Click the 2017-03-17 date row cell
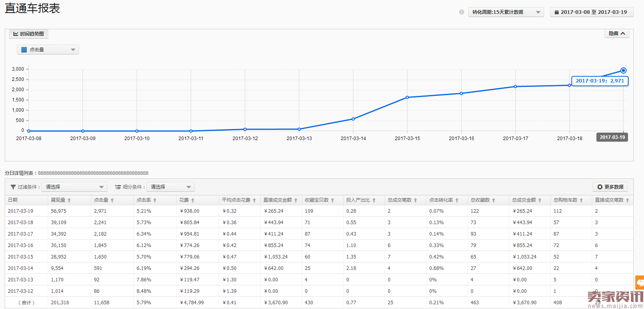 click(21, 234)
